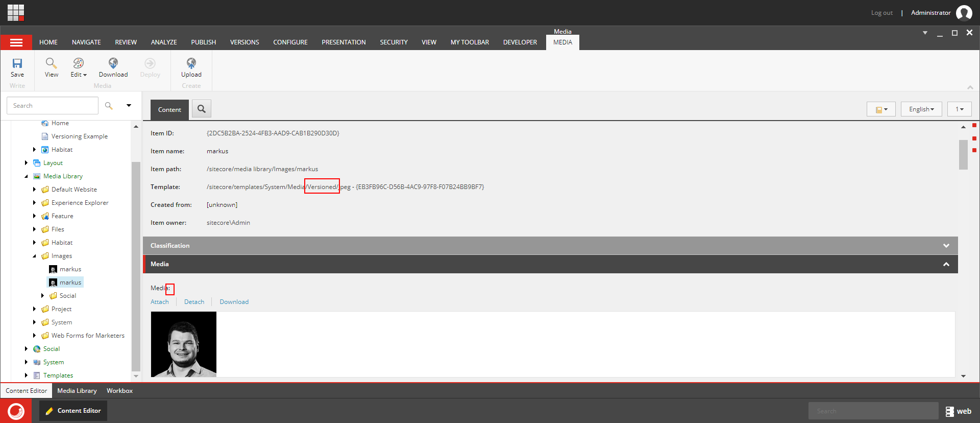
Task: Expand the Layout tree node
Action: tap(26, 163)
